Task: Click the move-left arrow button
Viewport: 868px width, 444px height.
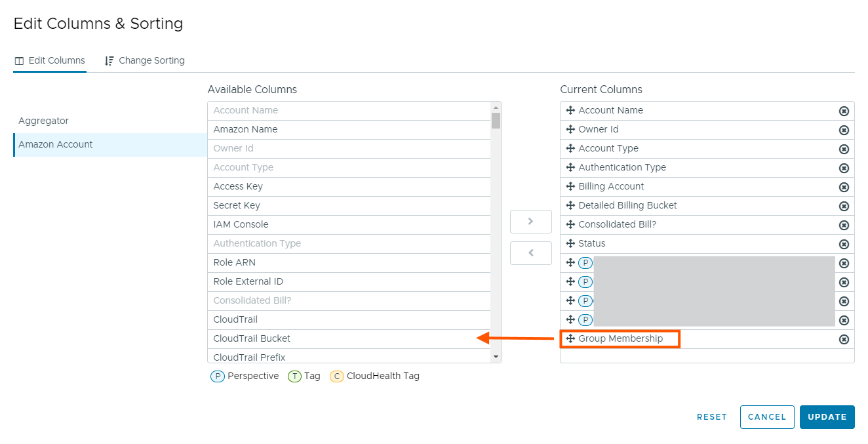Action: point(530,252)
